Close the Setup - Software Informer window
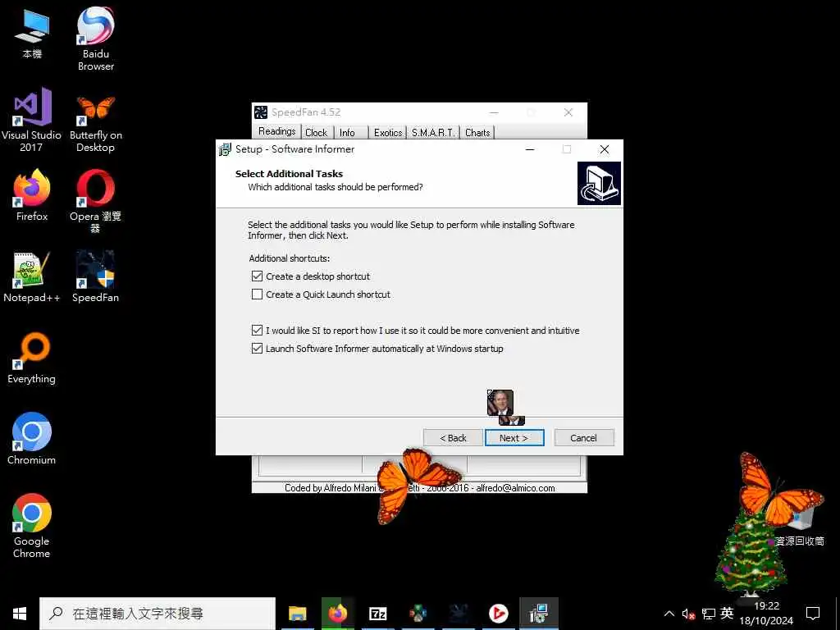Screen dimensions: 840x630 point(605,149)
